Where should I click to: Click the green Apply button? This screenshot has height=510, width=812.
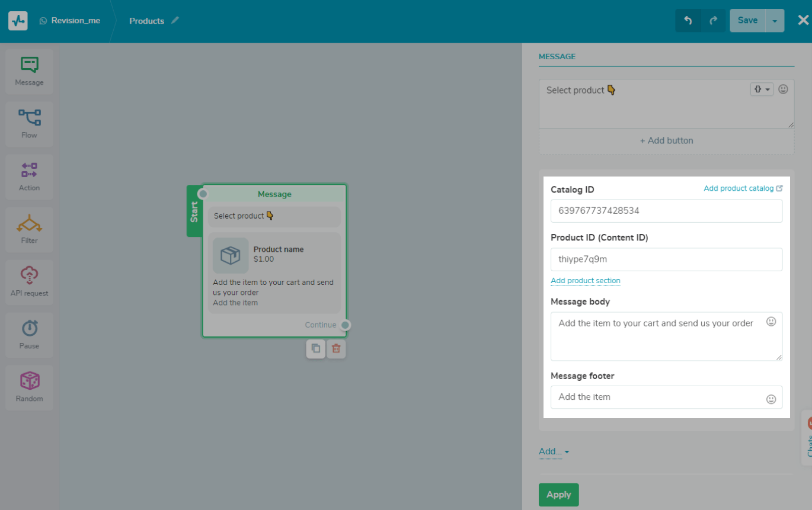tap(558, 495)
